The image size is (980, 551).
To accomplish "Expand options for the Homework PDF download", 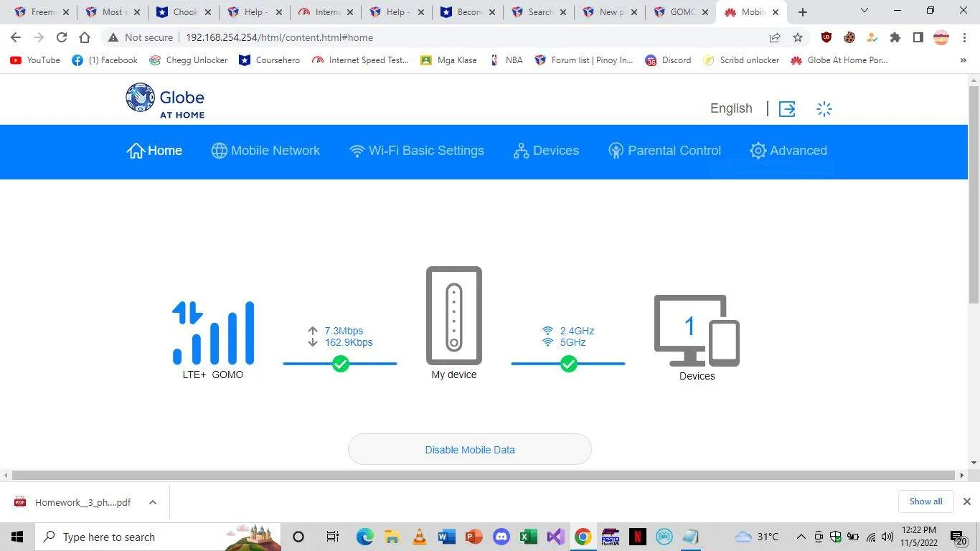I will (153, 502).
